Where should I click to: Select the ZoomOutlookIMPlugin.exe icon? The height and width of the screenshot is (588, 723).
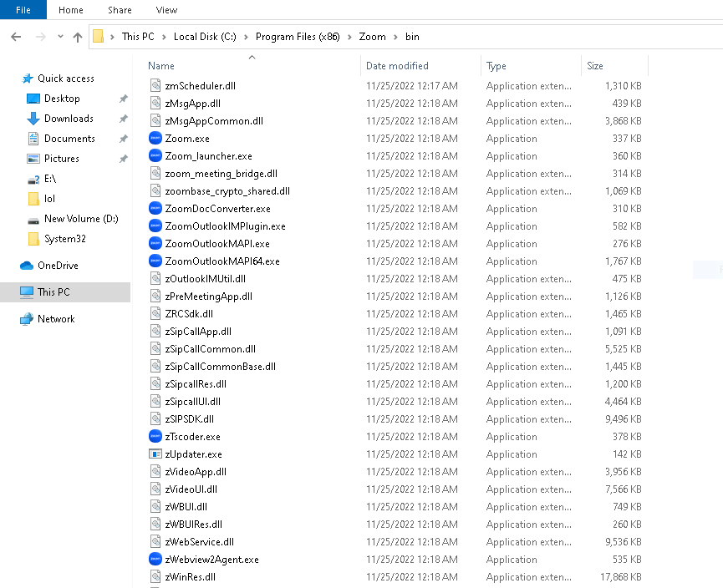pyautogui.click(x=155, y=226)
